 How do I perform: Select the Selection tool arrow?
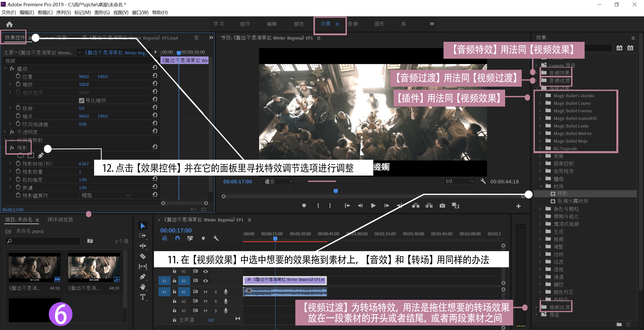click(x=143, y=226)
